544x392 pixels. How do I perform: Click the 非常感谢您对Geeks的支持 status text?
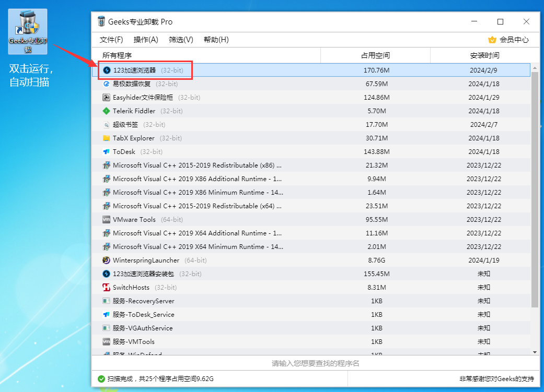497,379
